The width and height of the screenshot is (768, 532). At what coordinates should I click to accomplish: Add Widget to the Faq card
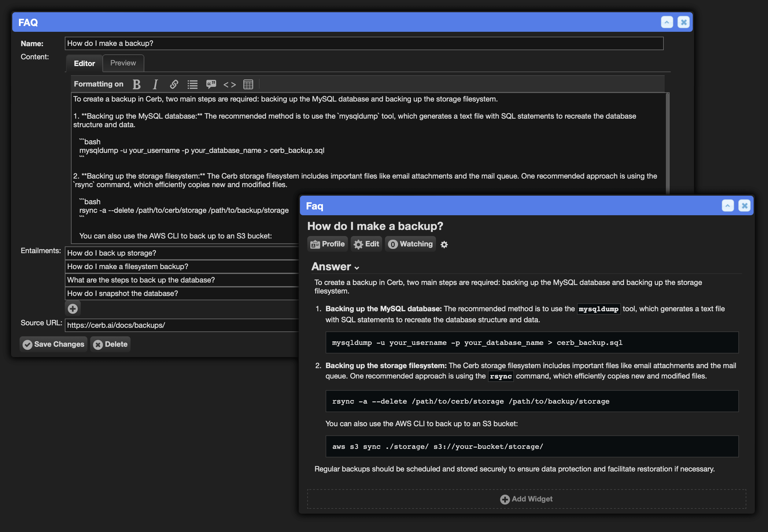pyautogui.click(x=526, y=499)
